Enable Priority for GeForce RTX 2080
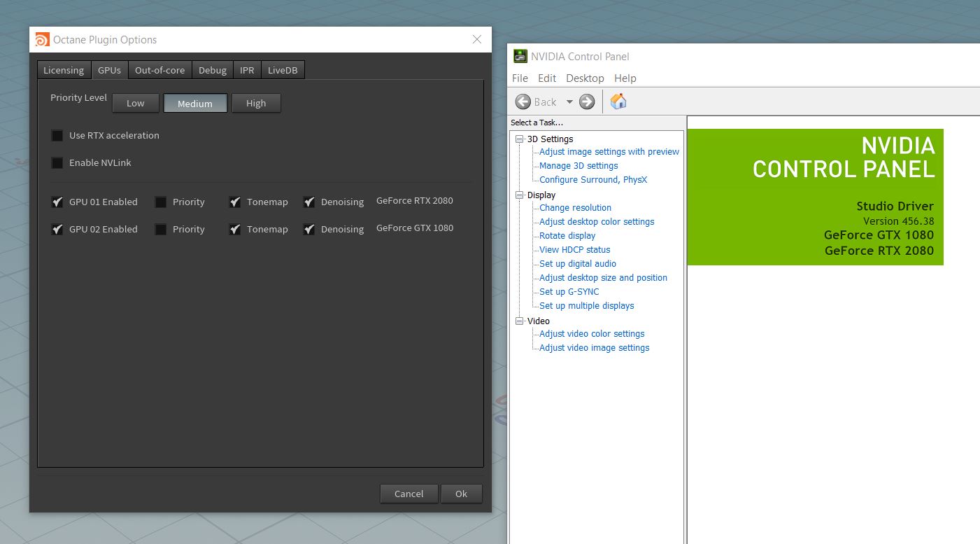980x544 pixels. click(x=161, y=202)
